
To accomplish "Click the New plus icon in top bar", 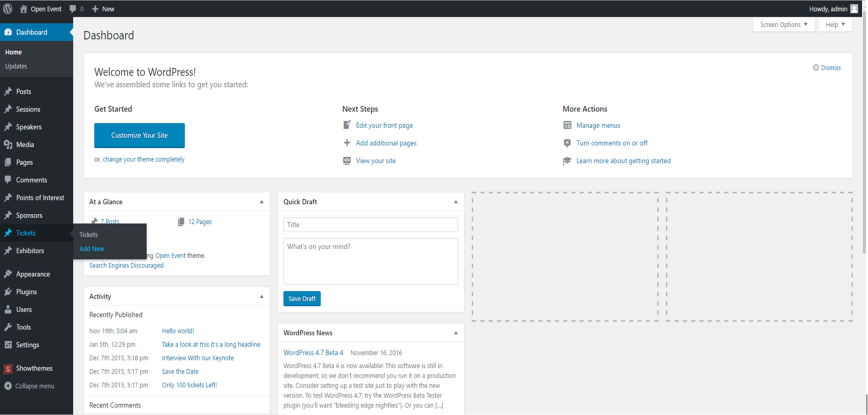I will click(95, 9).
